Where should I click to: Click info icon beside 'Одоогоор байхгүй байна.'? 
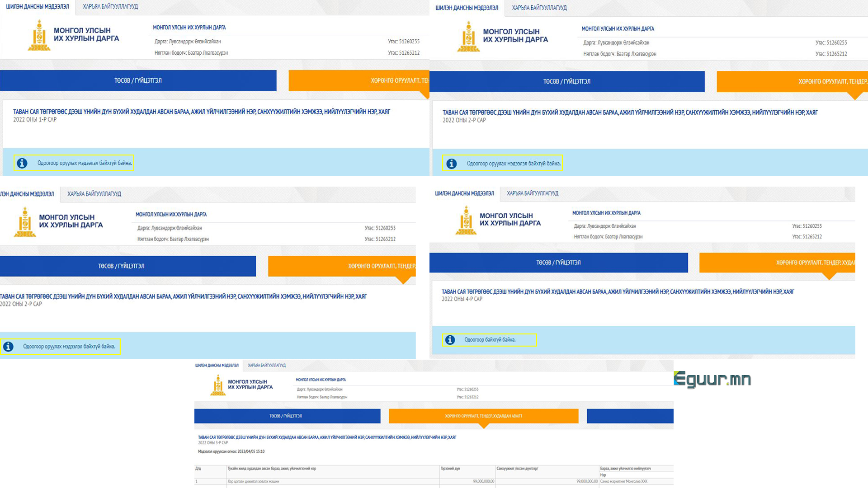450,340
